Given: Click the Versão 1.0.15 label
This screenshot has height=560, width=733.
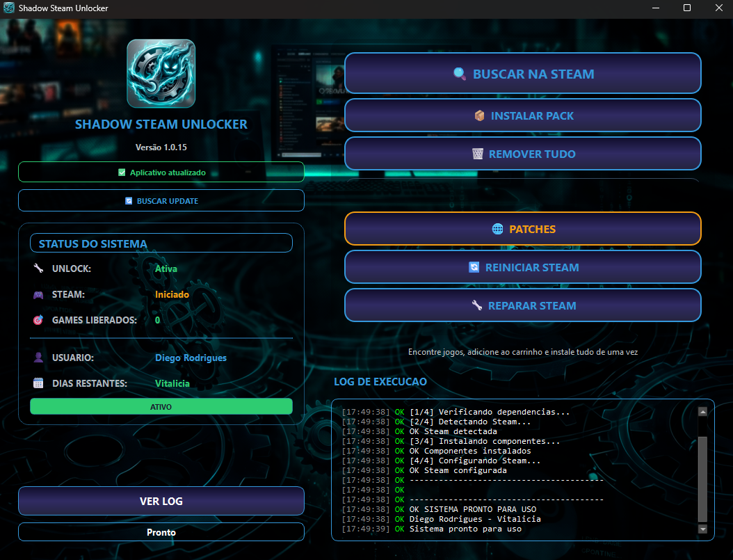Looking at the screenshot, I should (161, 147).
